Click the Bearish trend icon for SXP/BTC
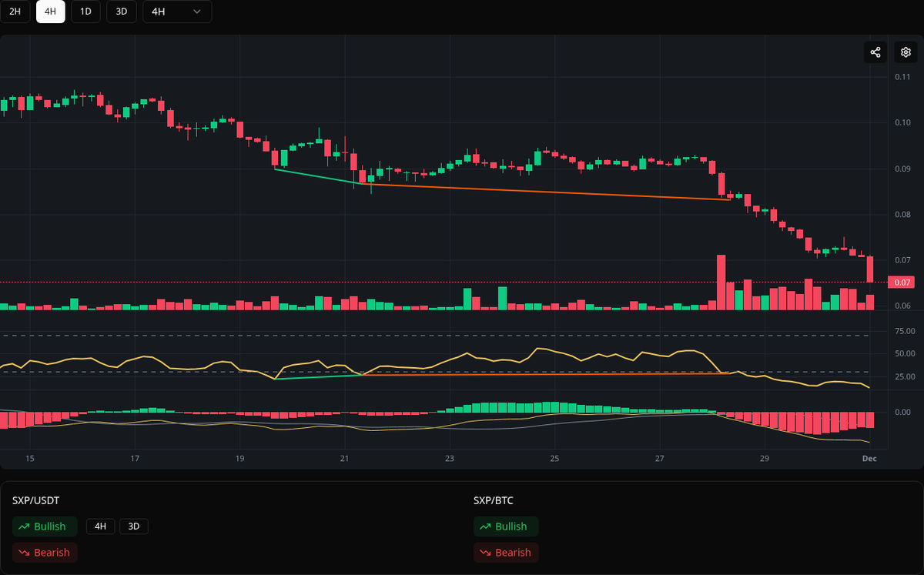Screen dimensions: 924x575 click(485, 553)
